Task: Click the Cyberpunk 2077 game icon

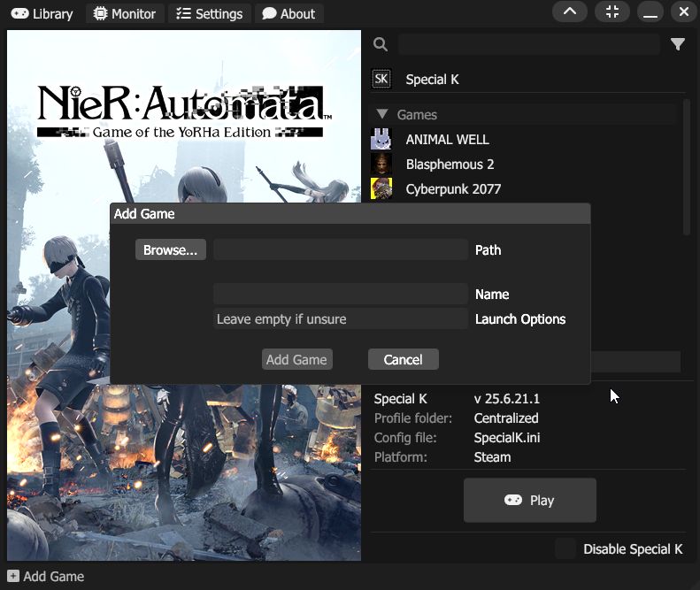Action: click(x=381, y=188)
